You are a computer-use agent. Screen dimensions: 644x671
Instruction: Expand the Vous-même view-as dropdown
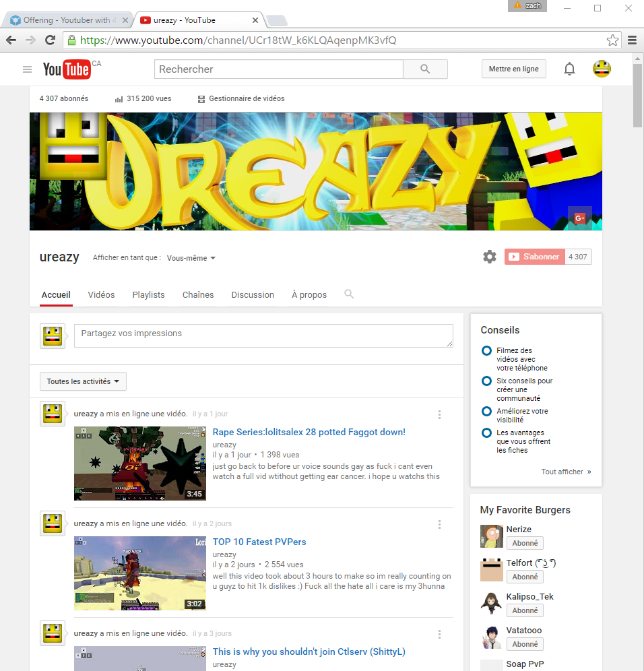191,258
